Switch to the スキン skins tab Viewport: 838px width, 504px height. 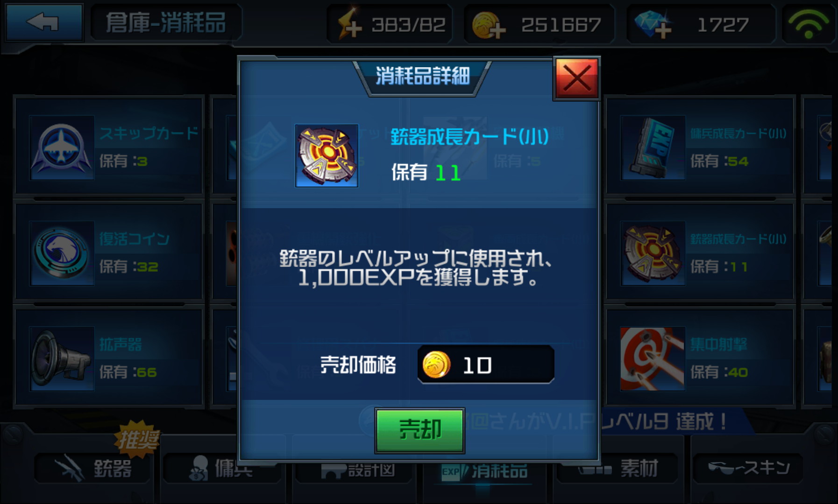click(x=747, y=468)
